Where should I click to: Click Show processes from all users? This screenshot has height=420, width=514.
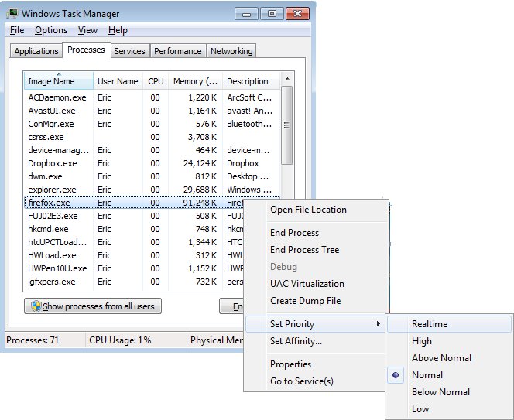[x=93, y=306]
